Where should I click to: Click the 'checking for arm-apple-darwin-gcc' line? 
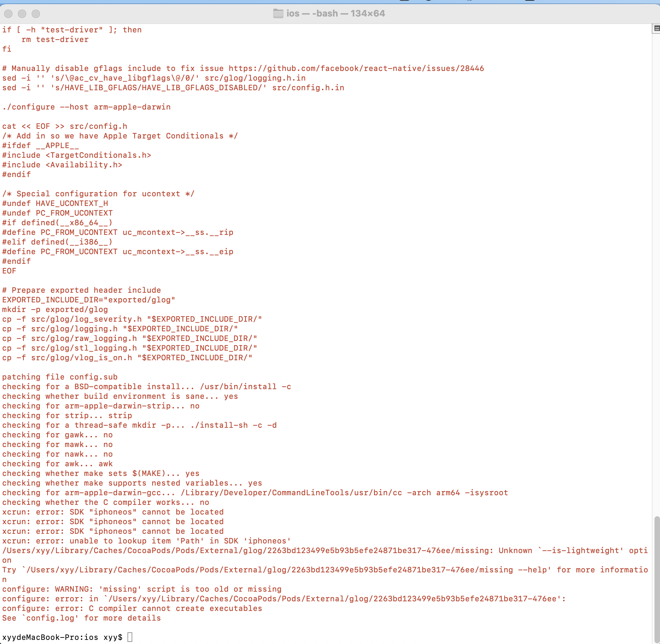coord(255,492)
